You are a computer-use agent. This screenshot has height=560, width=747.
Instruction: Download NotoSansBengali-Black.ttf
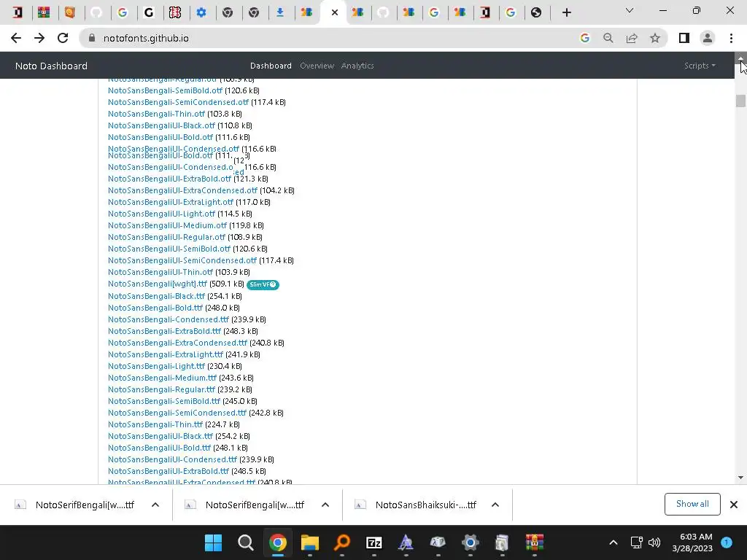coord(156,296)
